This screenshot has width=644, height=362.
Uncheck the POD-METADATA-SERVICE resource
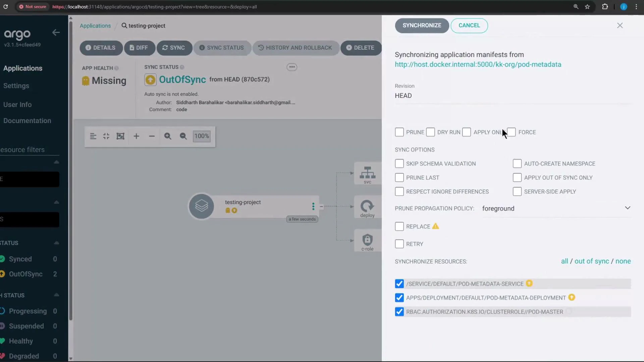point(399,284)
